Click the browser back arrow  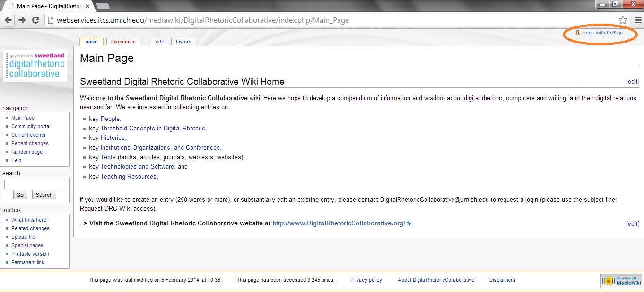[x=8, y=20]
